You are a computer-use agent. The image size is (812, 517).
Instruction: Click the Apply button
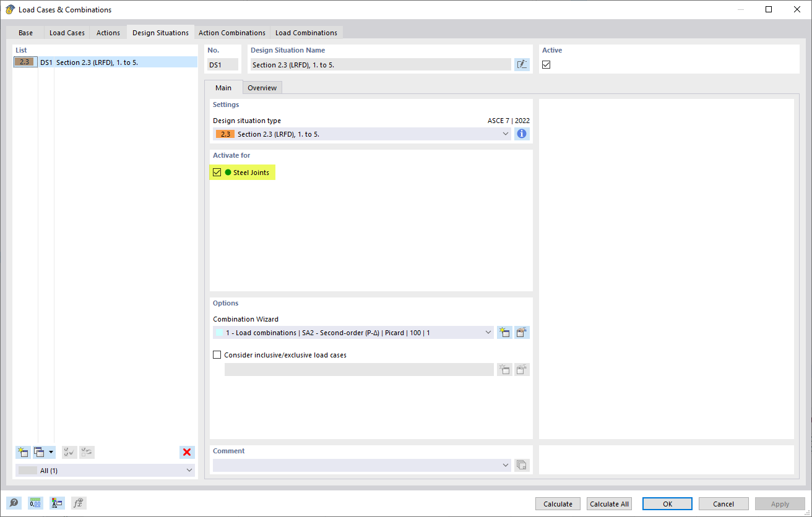780,504
